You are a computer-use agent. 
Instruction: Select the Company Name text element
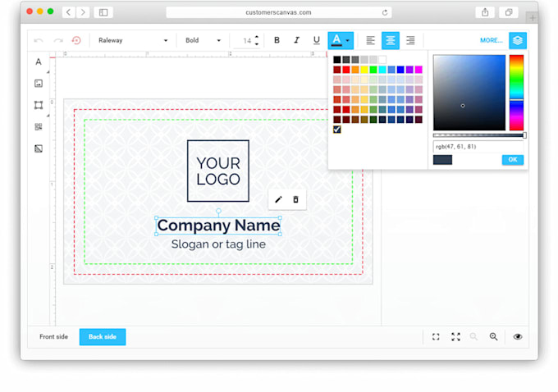pos(218,226)
